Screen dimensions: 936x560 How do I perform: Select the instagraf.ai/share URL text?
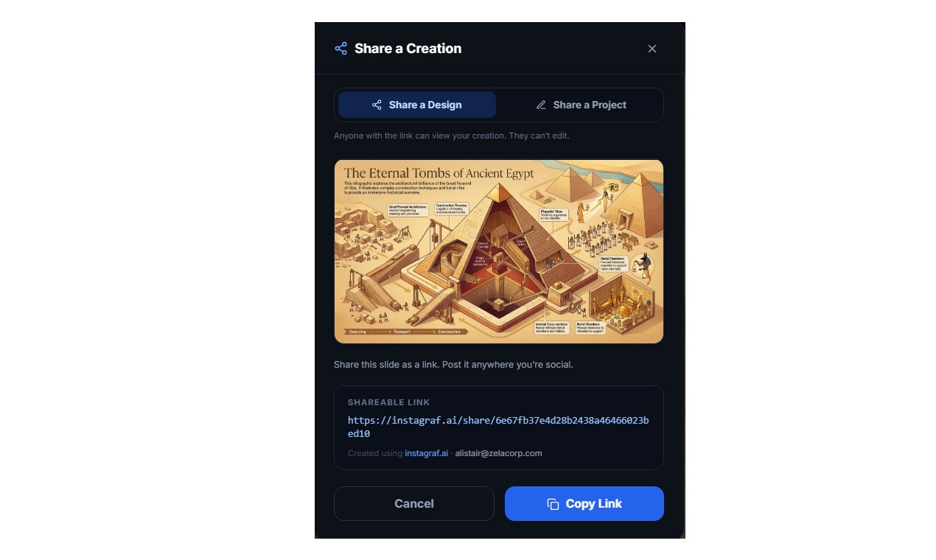point(498,427)
